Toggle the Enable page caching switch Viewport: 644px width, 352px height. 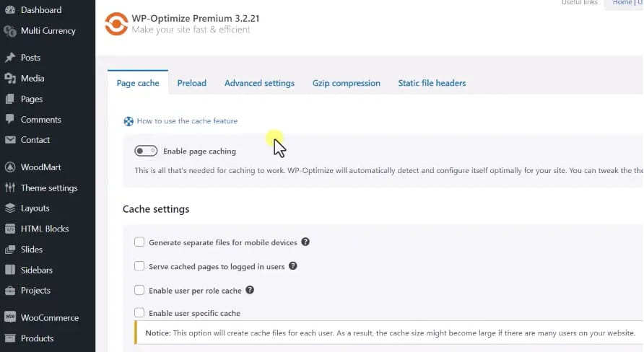(x=146, y=151)
